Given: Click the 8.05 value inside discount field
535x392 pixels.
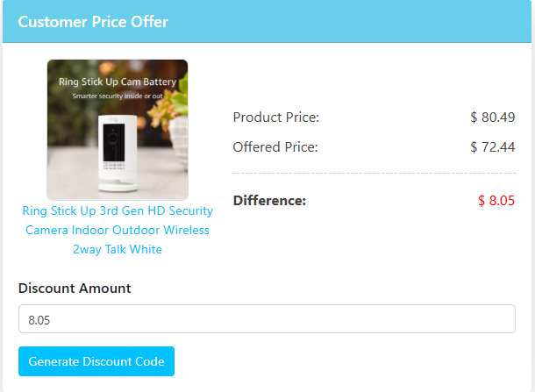Looking at the screenshot, I should coord(39,320).
